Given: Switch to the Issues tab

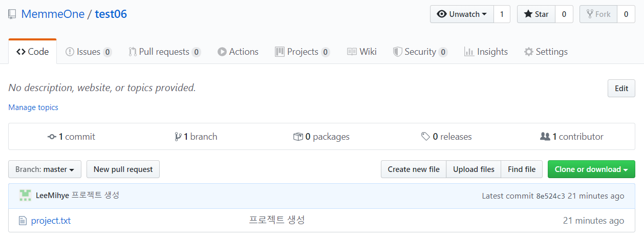Looking at the screenshot, I should 89,52.
